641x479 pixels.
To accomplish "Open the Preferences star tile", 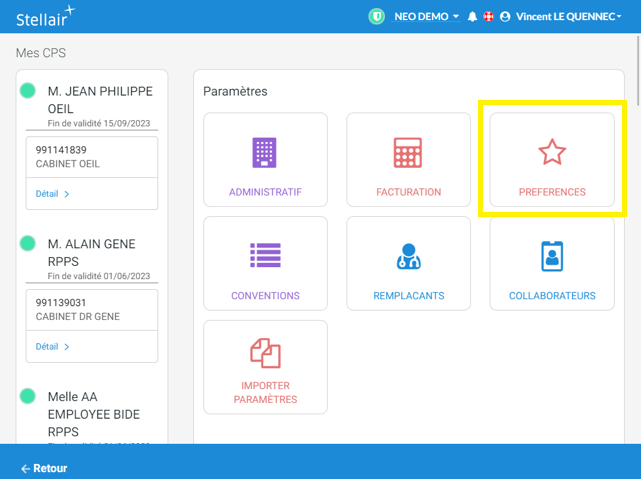I will point(552,160).
